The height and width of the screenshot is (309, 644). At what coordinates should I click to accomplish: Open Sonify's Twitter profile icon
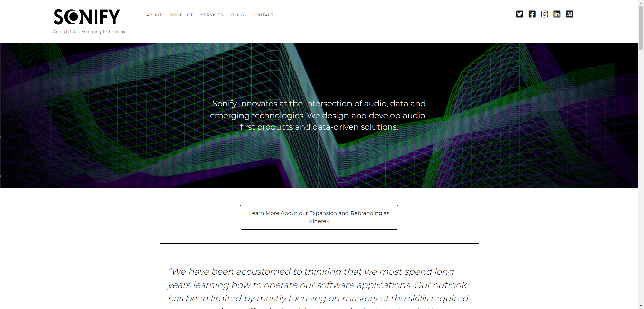[519, 14]
